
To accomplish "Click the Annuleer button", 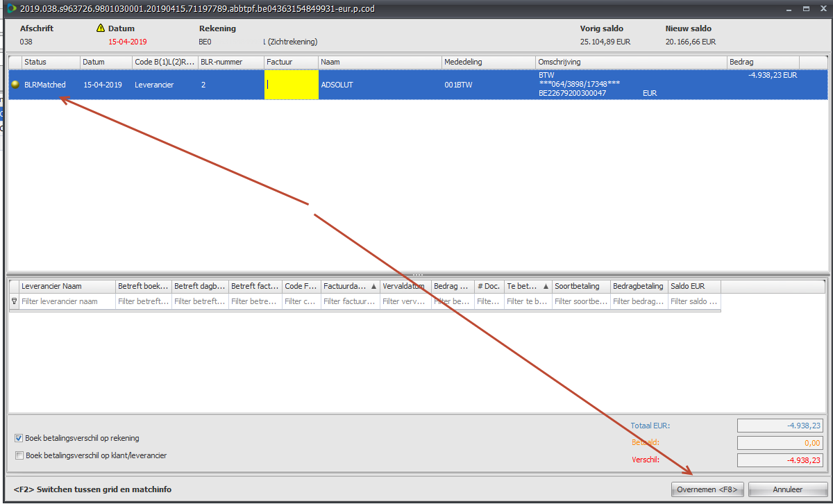I will coord(788,489).
